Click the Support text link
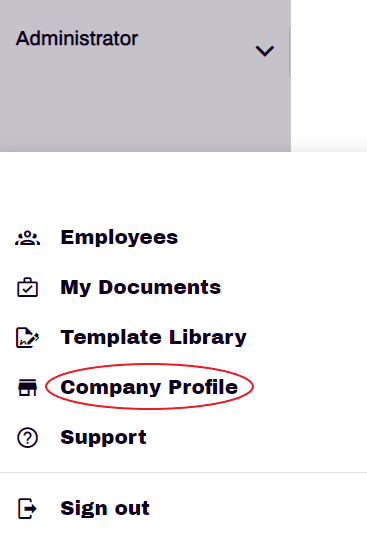Screen dimensions: 367x539 pos(103,438)
